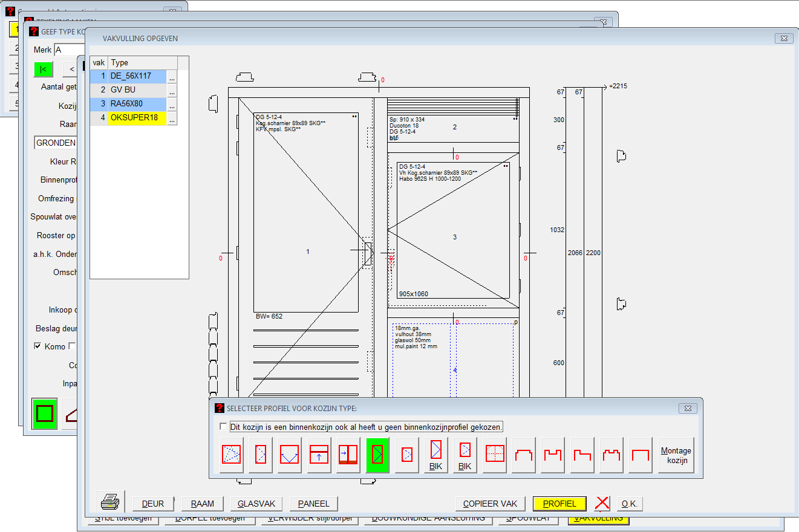Uncheck the Komo checkbox
Image resolution: width=799 pixels, height=532 pixels.
[x=39, y=346]
